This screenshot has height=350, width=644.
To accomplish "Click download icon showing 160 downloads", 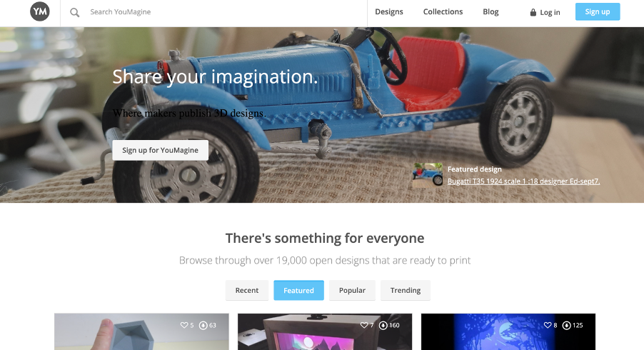I will point(383,325).
